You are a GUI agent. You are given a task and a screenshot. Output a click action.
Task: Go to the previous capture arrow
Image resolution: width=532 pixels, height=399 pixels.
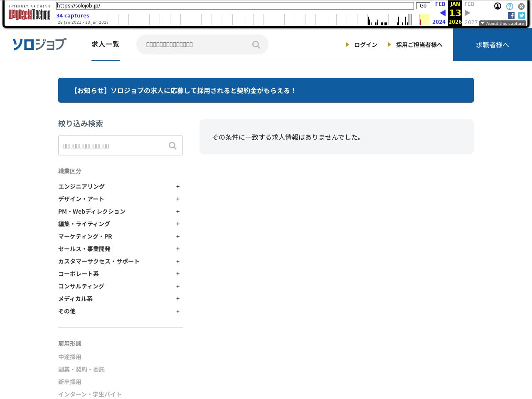442,13
